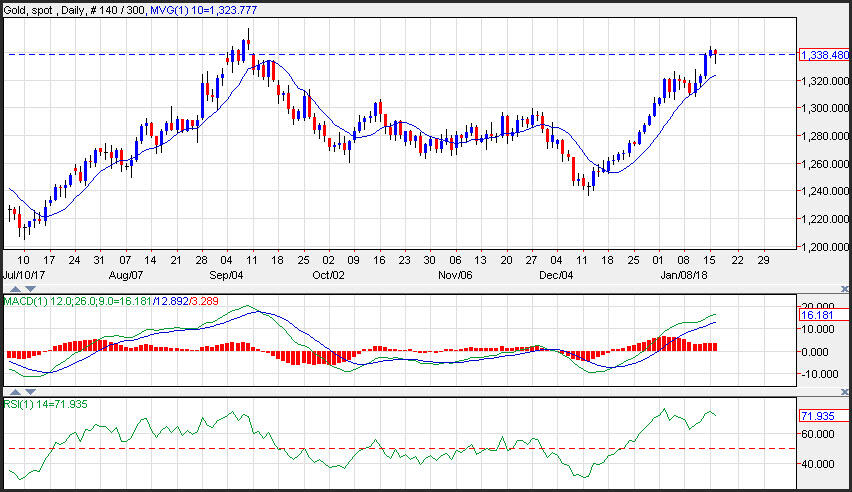Click the Jan/08/18 date marker

tap(682, 273)
